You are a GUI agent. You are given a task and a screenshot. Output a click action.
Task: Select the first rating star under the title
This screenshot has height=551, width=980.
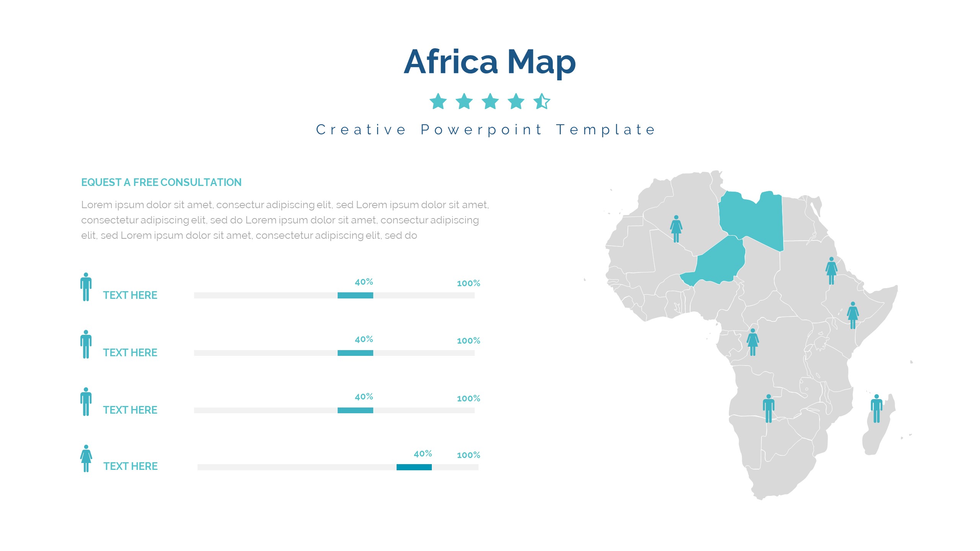pyautogui.click(x=438, y=101)
